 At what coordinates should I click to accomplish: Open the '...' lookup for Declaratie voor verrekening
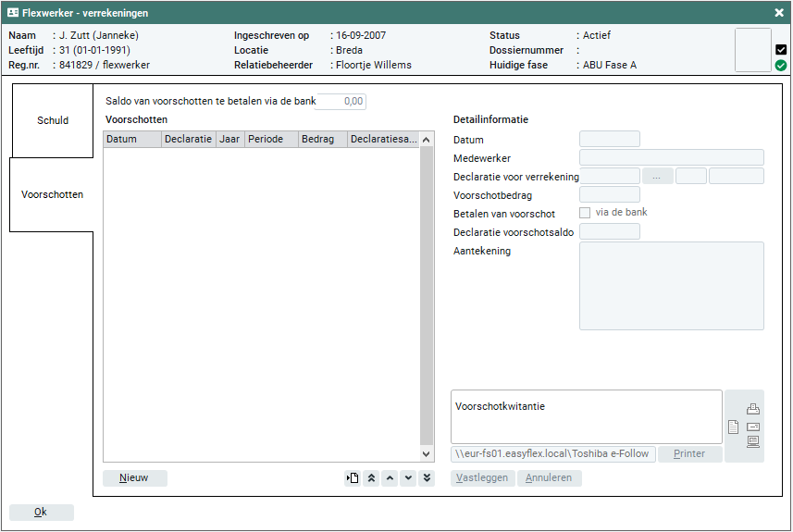pos(657,176)
